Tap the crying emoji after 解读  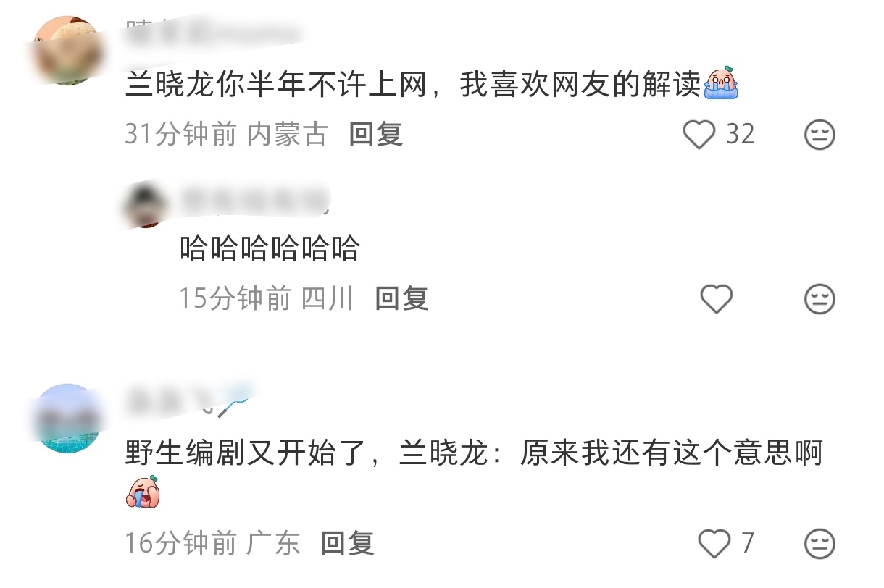point(720,84)
